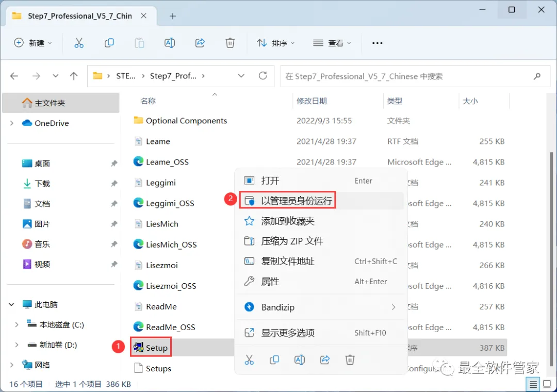Expand the 网络 tree node

coord(12,365)
